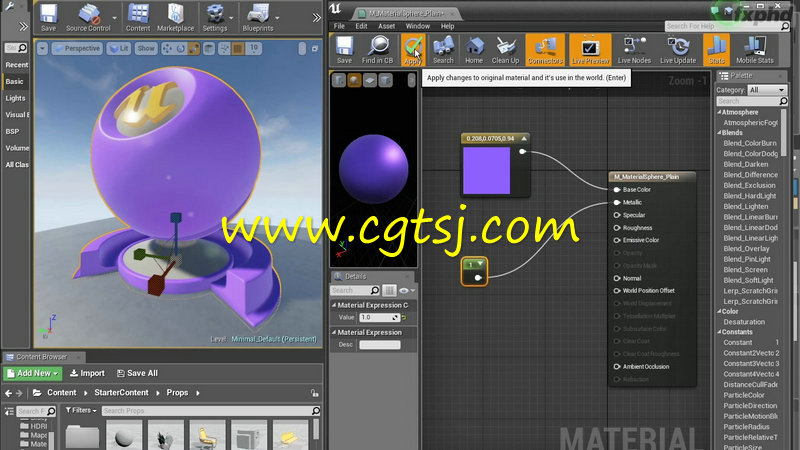
Task: Select Desaturation in the Palette
Action: [x=744, y=322]
